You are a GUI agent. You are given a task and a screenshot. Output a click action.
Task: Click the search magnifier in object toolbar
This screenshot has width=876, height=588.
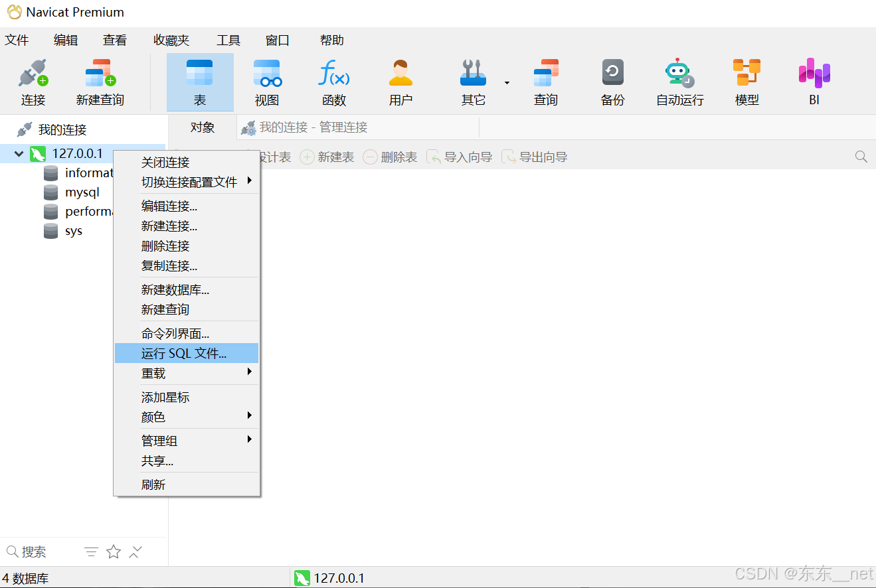861,157
